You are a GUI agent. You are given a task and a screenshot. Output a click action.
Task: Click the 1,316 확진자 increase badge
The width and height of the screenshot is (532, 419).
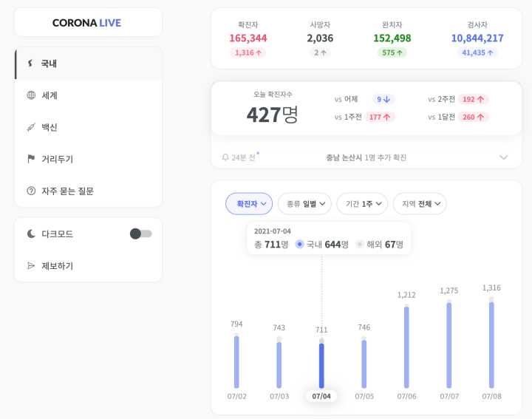pos(248,52)
